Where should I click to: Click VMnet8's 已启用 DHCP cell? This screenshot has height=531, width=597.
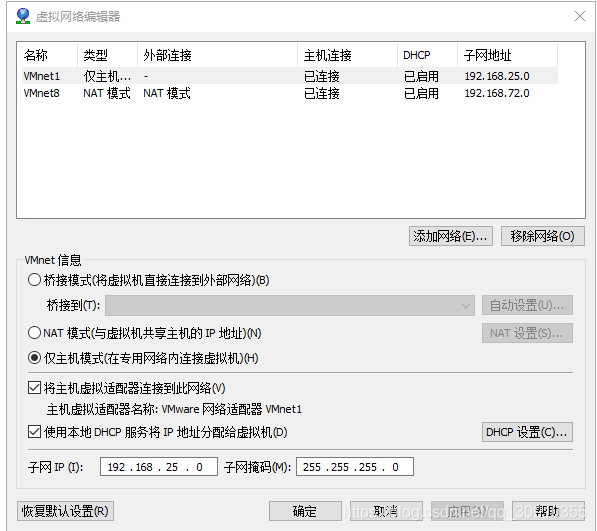[x=421, y=93]
